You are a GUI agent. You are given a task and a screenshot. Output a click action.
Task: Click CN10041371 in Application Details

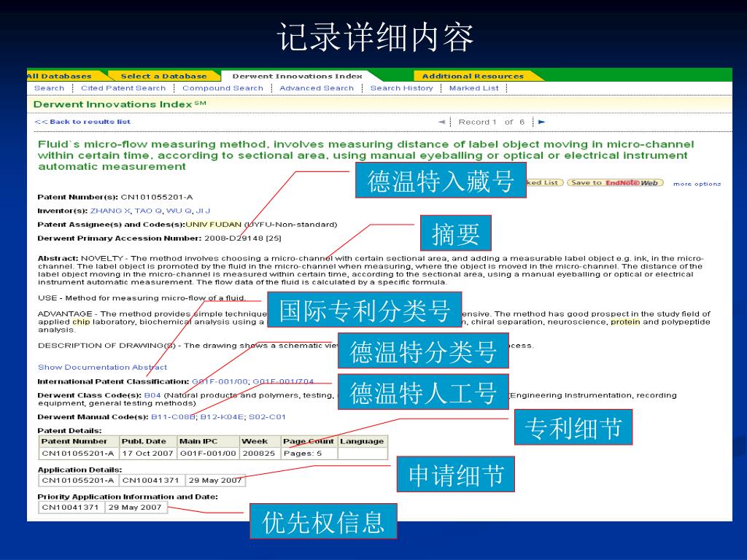click(x=150, y=480)
